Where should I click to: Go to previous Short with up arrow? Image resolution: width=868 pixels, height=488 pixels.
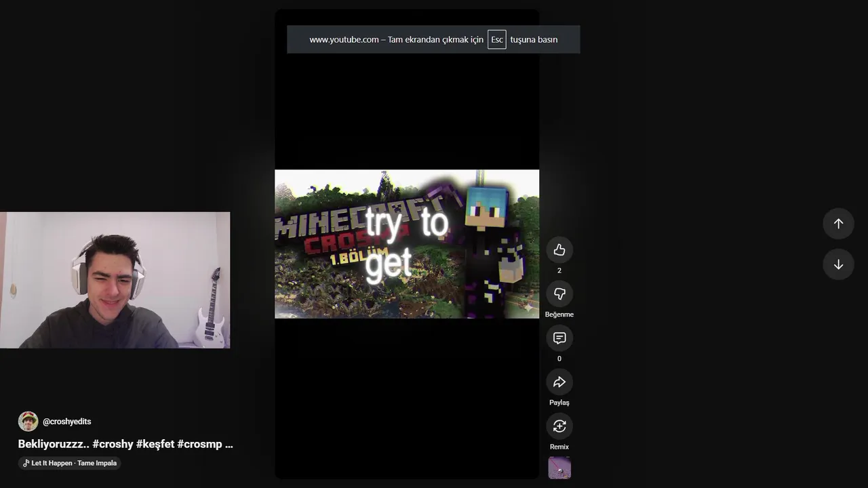[838, 224]
